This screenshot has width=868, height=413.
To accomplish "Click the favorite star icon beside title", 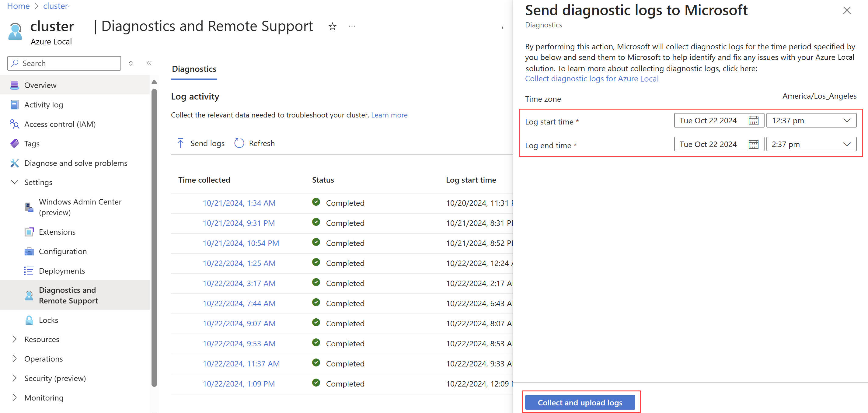I will (332, 26).
